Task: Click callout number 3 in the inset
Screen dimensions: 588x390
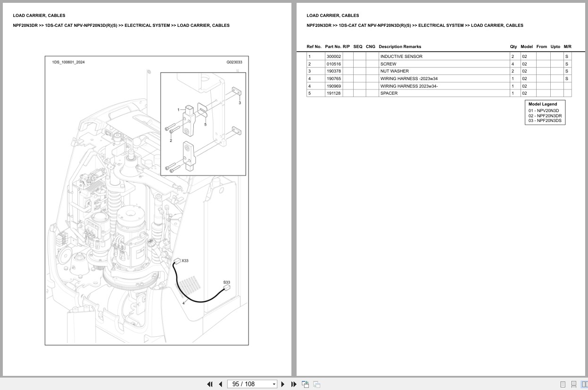Action: (x=240, y=103)
